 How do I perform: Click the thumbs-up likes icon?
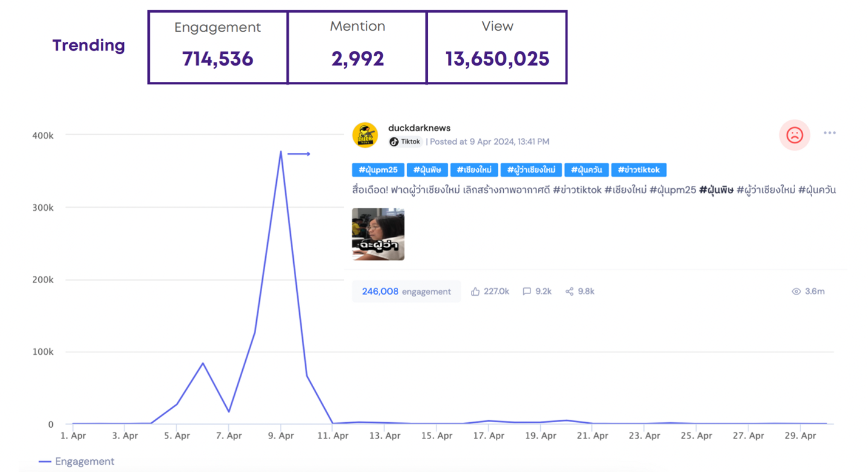(475, 292)
